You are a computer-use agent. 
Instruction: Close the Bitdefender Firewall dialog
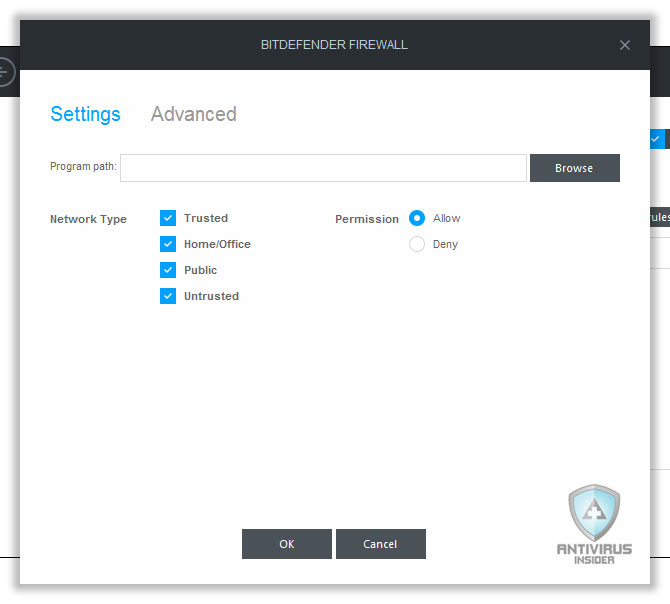(x=625, y=45)
